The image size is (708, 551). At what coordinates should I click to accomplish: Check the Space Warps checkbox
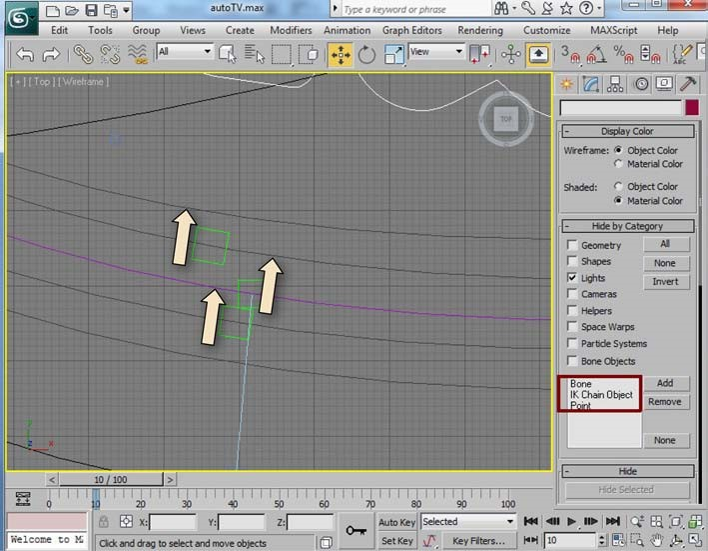(x=572, y=327)
